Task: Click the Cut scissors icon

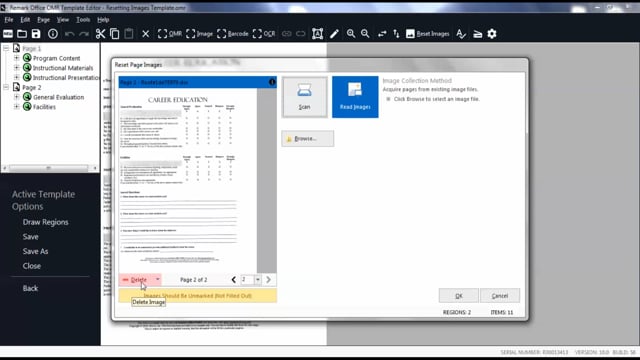Action: pos(100,34)
